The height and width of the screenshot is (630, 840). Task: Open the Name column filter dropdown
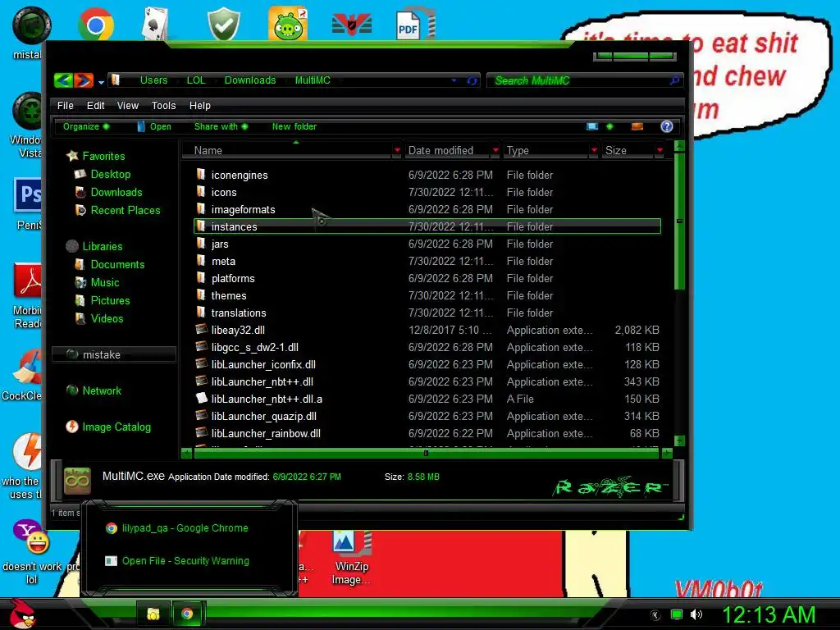(397, 151)
